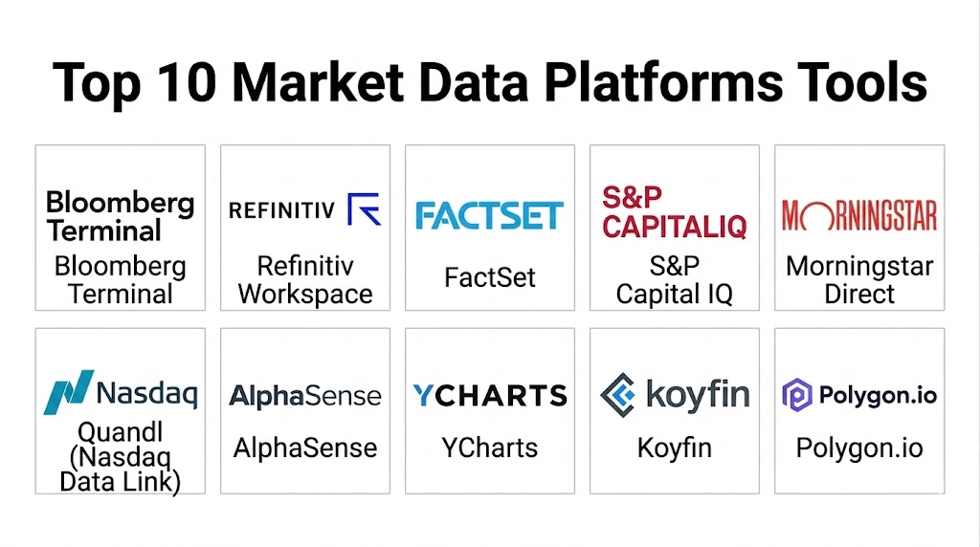980x547 pixels.
Task: Click the Top 10 Market Data Platforms heading
Action: coord(489,82)
